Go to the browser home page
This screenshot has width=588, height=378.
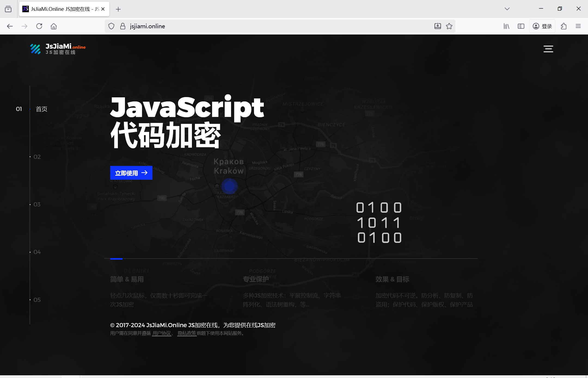[x=54, y=26]
